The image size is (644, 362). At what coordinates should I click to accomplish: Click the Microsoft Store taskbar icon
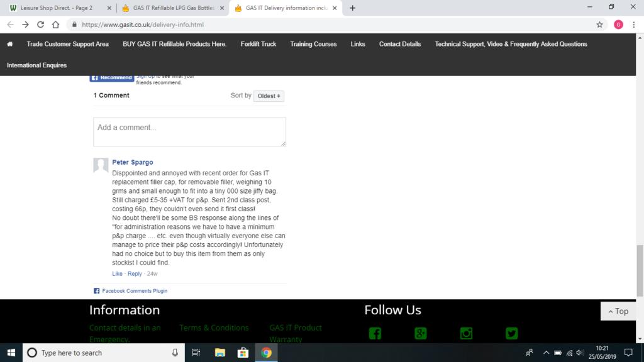point(243,353)
